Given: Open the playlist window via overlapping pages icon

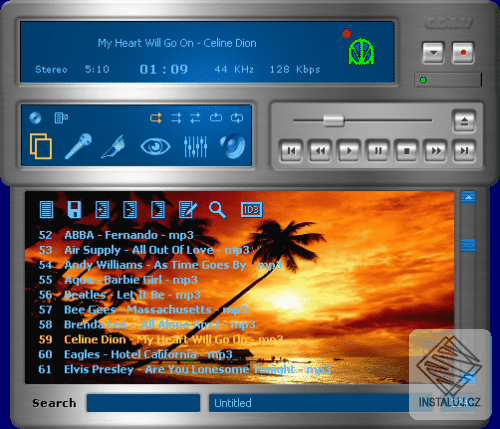Looking at the screenshot, I should pos(41,146).
